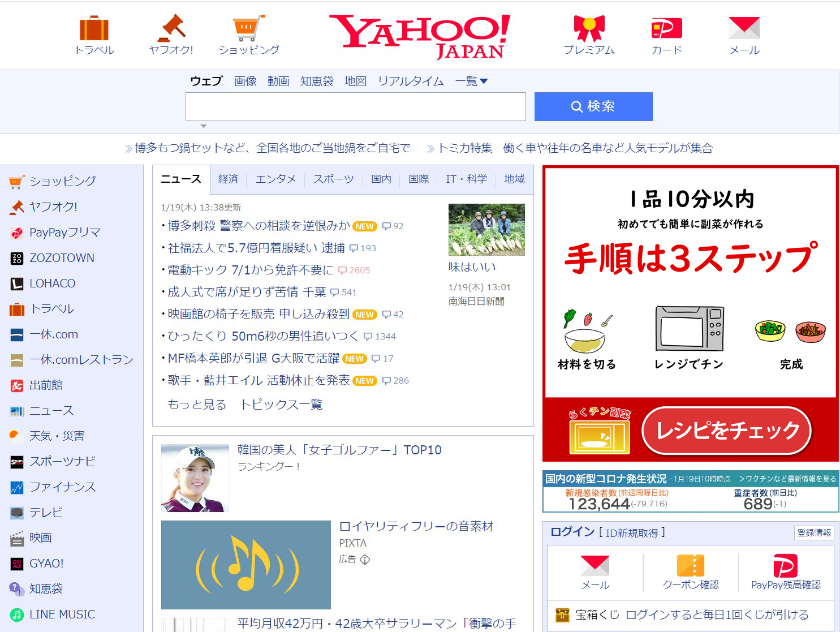Open the ログイン link
This screenshot has height=632, width=840.
pos(572,532)
